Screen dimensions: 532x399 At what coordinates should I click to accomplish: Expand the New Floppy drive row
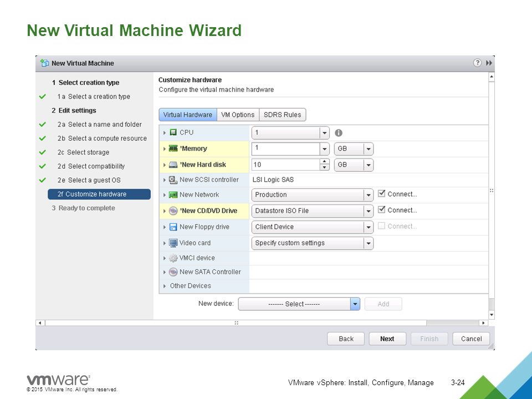[165, 227]
